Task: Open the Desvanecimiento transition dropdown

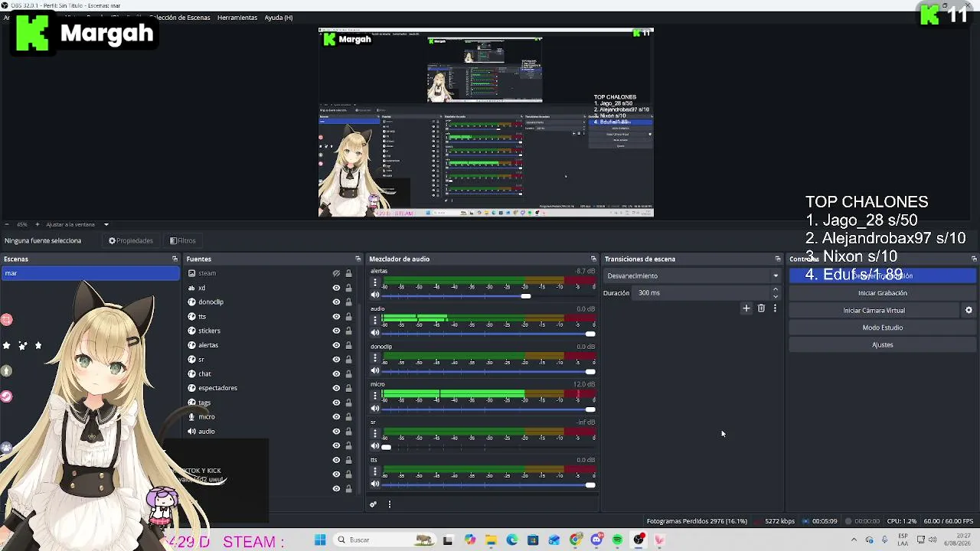Action: click(692, 275)
